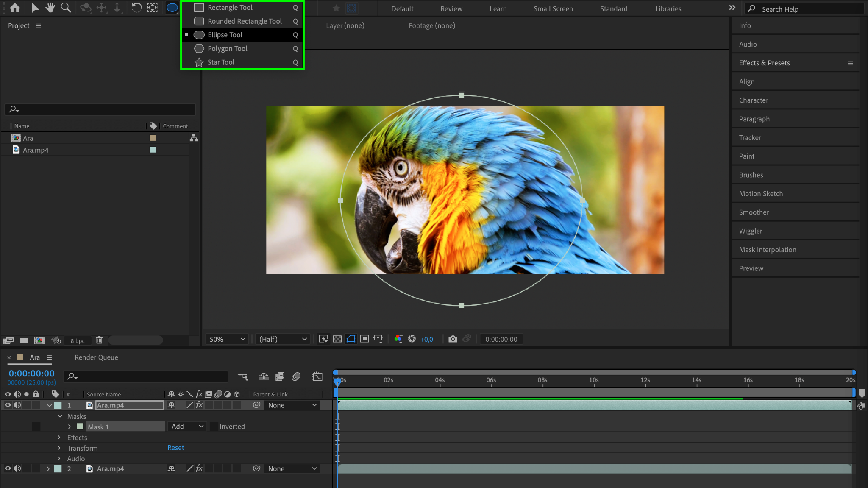Expand the Transform property group
868x488 pixels.
59,448
